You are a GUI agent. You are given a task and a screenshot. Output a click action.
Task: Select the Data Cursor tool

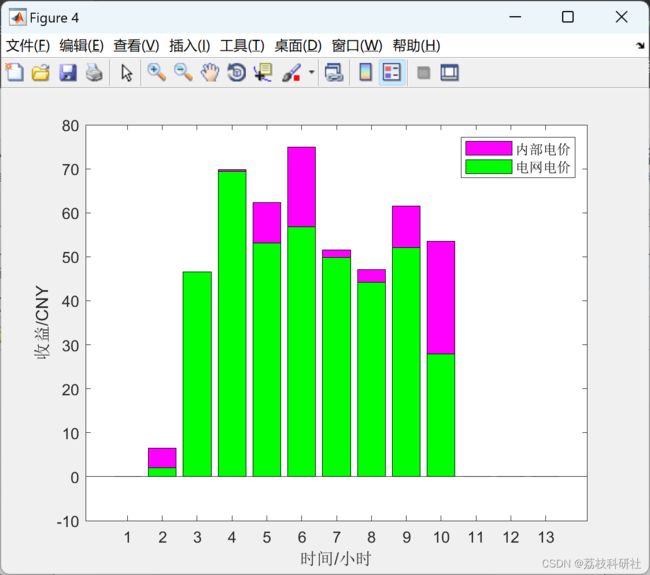[263, 73]
